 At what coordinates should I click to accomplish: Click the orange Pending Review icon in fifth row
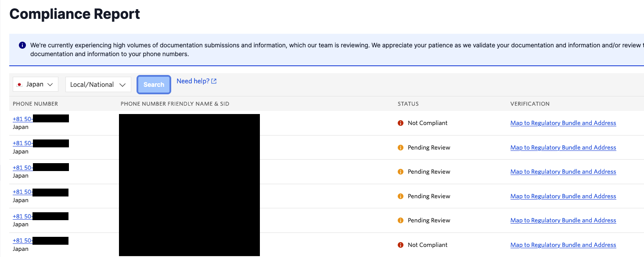tap(400, 221)
